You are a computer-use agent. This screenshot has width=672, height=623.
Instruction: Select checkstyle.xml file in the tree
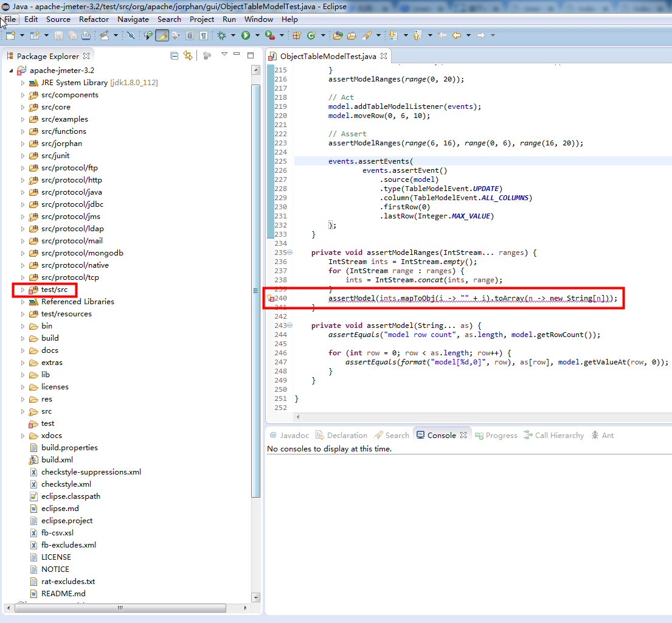(x=66, y=484)
